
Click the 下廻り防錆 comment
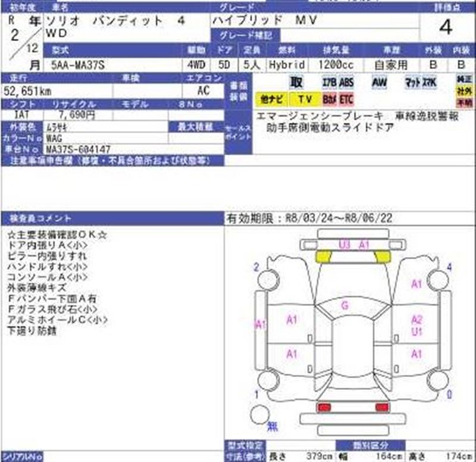[x=32, y=330]
